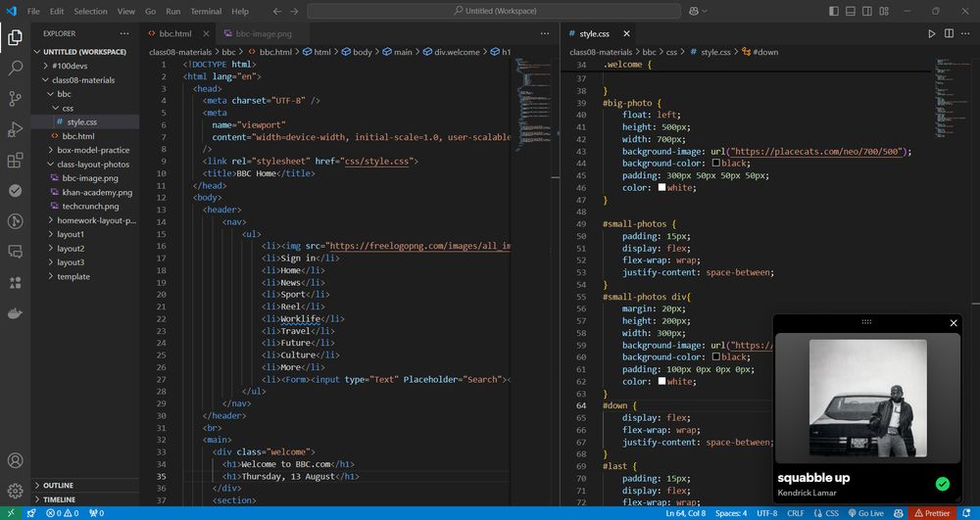Viewport: 980px width, 520px height.
Task: Open the Source Control view
Action: [x=15, y=99]
